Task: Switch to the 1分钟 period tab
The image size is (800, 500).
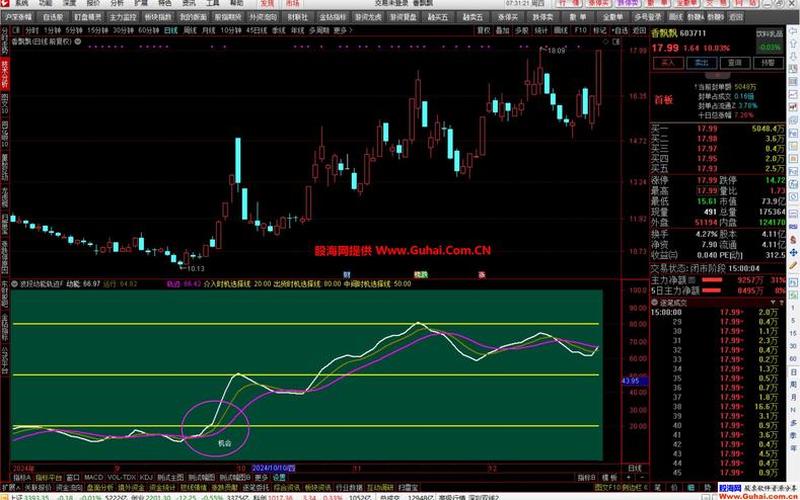Action: [52, 31]
